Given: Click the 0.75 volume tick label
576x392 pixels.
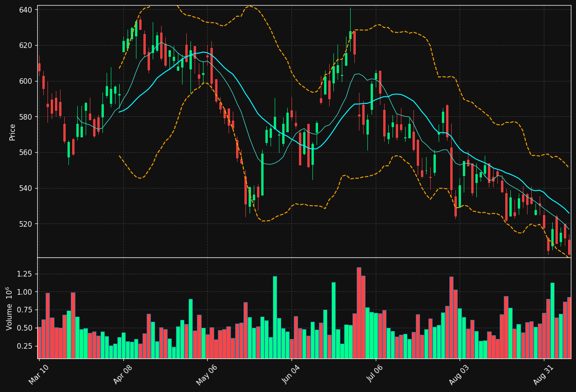Looking at the screenshot, I should pos(25,310).
